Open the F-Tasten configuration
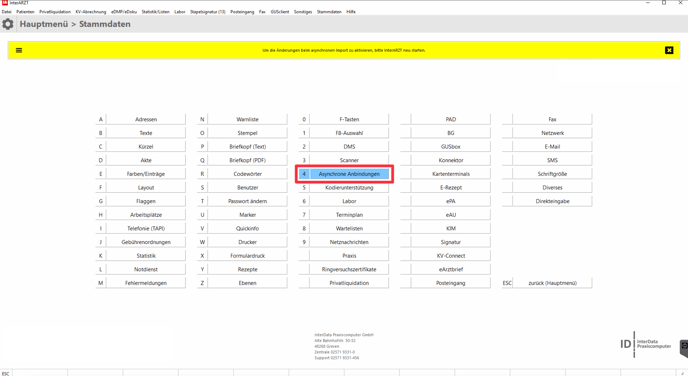 click(349, 119)
